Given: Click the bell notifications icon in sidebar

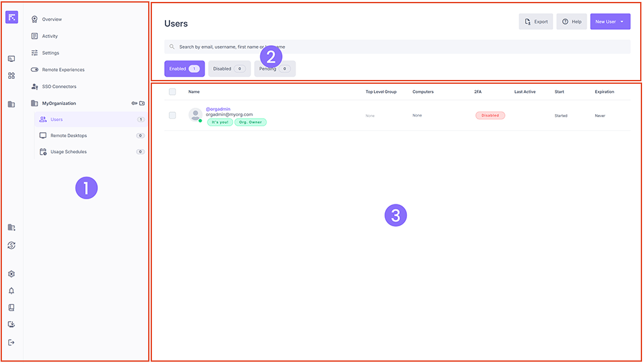Looking at the screenshot, I should [x=11, y=291].
